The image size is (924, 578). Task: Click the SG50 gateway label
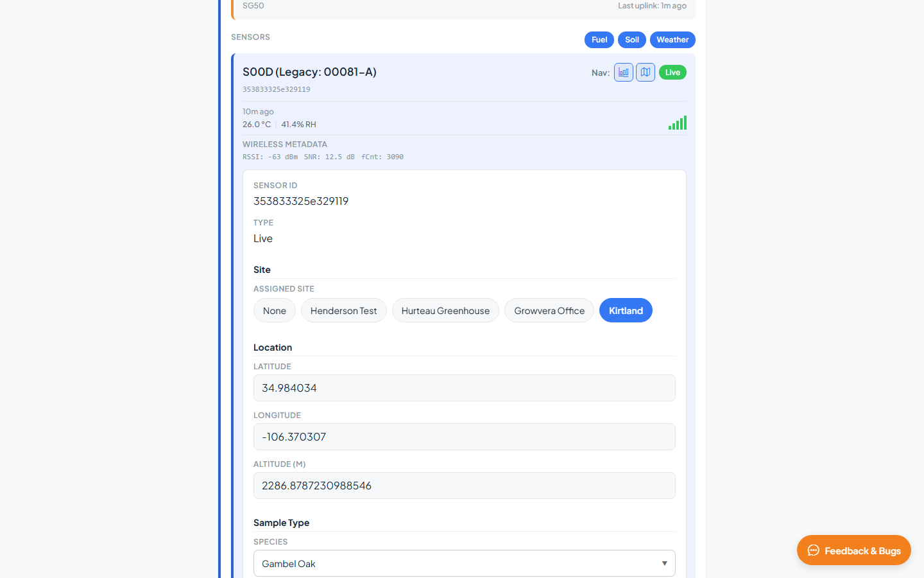(253, 6)
